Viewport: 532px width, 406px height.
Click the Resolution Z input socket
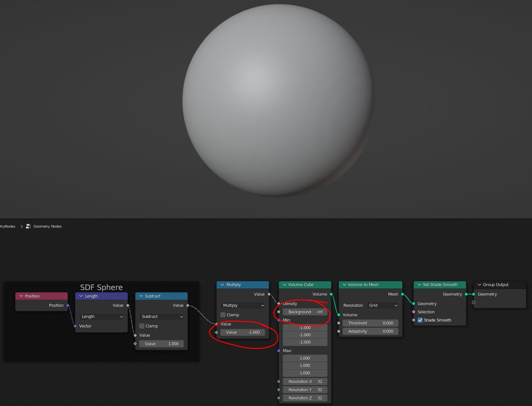point(279,398)
